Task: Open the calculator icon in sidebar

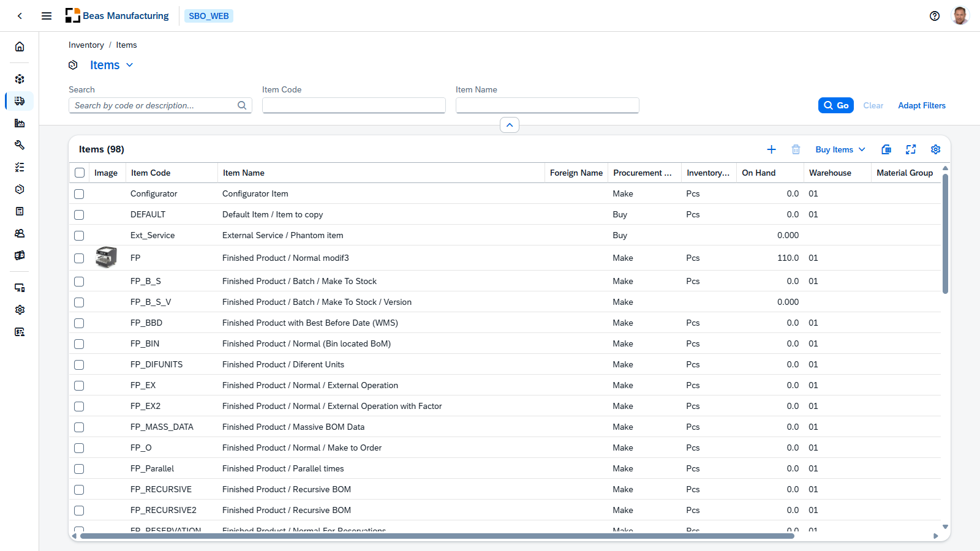Action: 20,211
